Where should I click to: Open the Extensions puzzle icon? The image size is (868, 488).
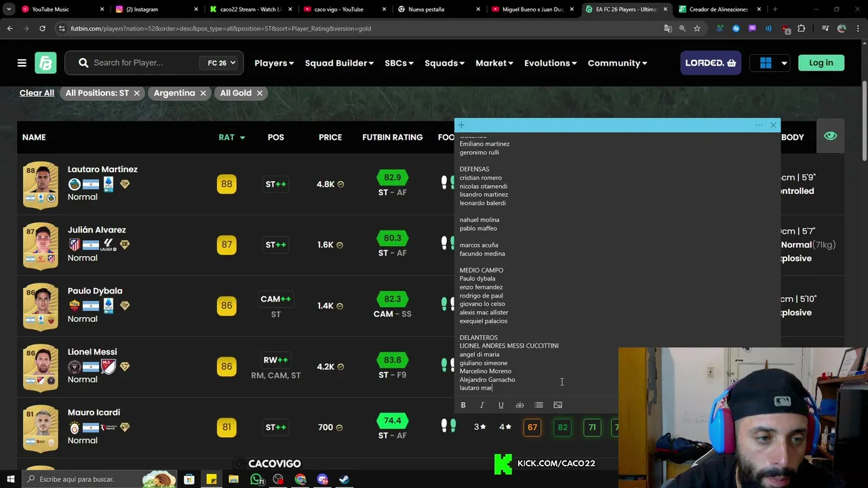(802, 28)
